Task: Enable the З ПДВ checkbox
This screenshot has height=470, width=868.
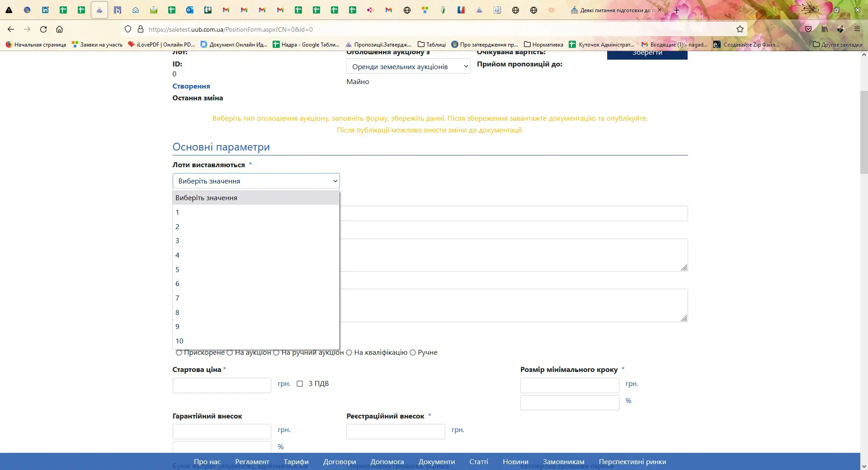Action: point(300,384)
